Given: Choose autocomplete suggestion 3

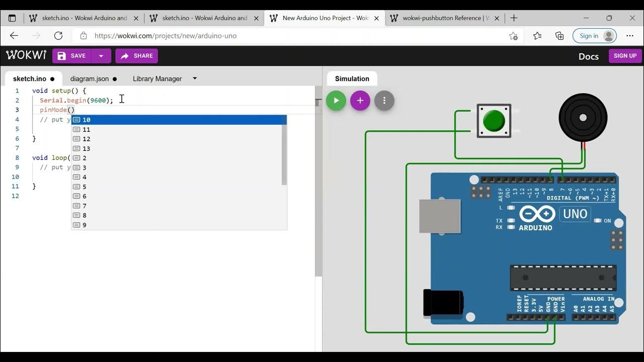Looking at the screenshot, I should (179, 167).
